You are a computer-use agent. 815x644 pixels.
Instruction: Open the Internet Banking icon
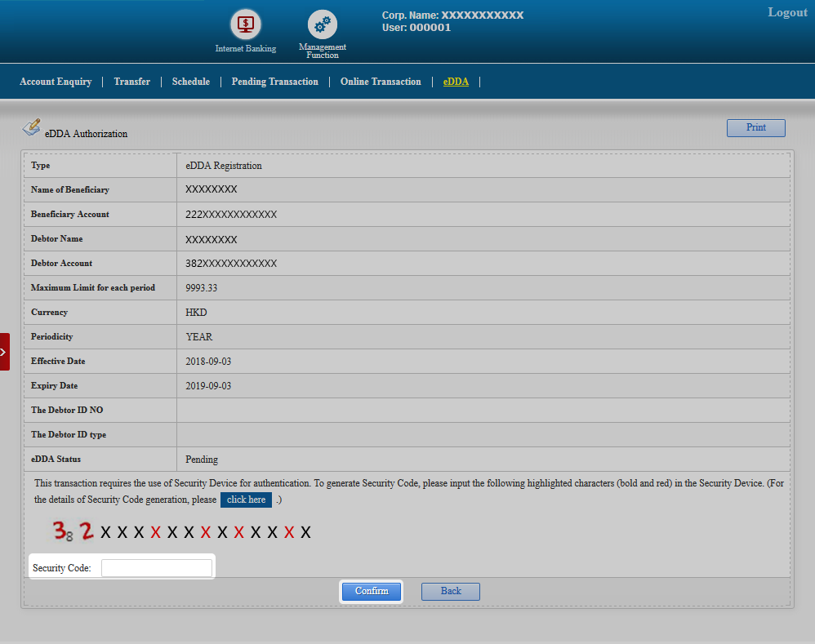(245, 24)
